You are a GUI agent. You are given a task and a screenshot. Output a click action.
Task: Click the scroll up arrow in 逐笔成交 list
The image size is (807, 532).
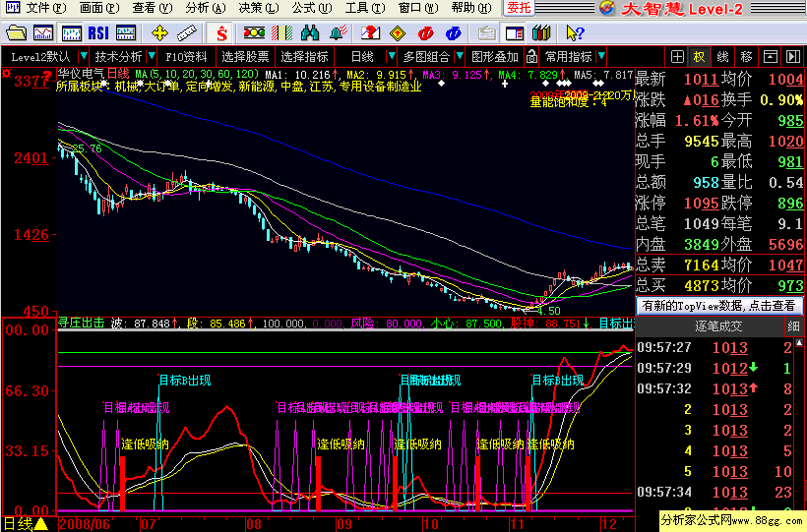799,342
